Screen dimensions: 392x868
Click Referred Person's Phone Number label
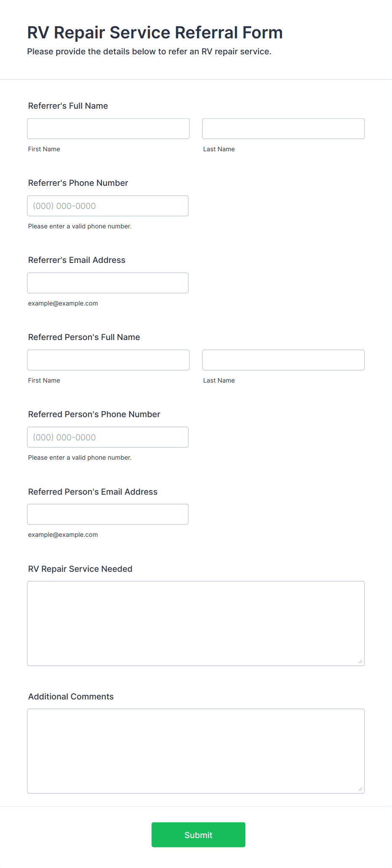(94, 414)
